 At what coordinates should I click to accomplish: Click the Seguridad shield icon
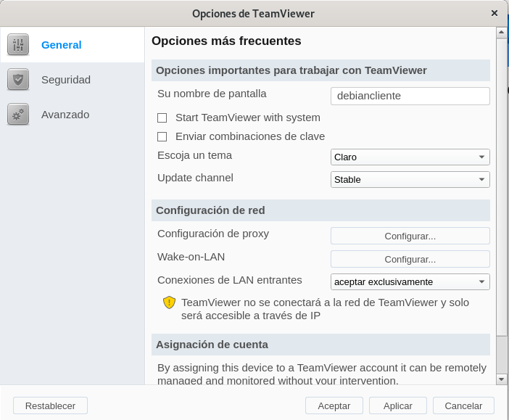point(18,79)
